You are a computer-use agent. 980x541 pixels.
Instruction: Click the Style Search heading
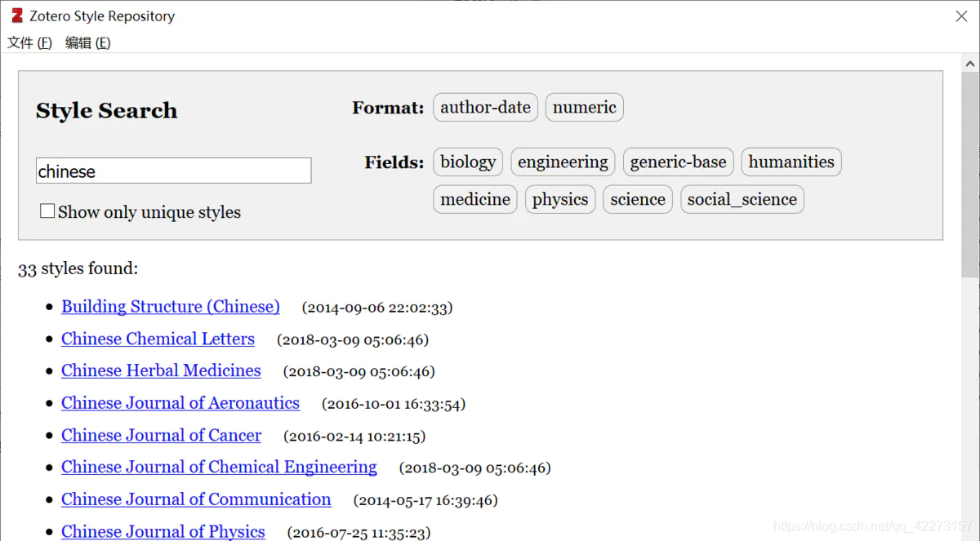(x=106, y=111)
